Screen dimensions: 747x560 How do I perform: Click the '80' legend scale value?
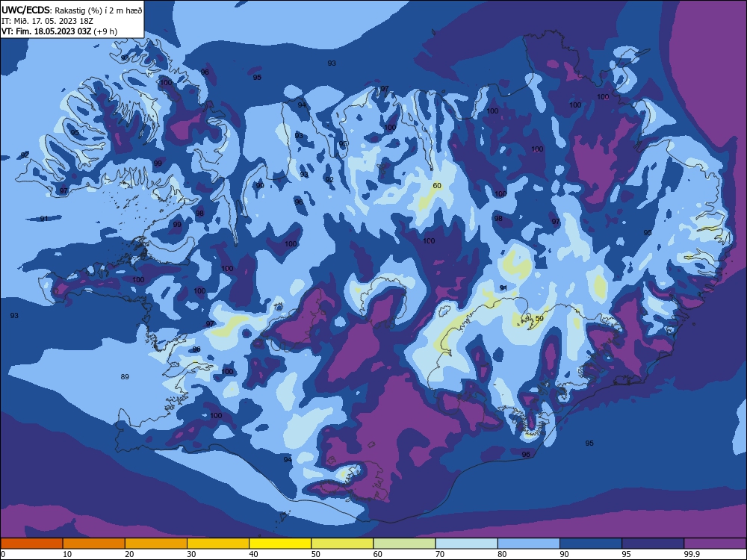(502, 554)
